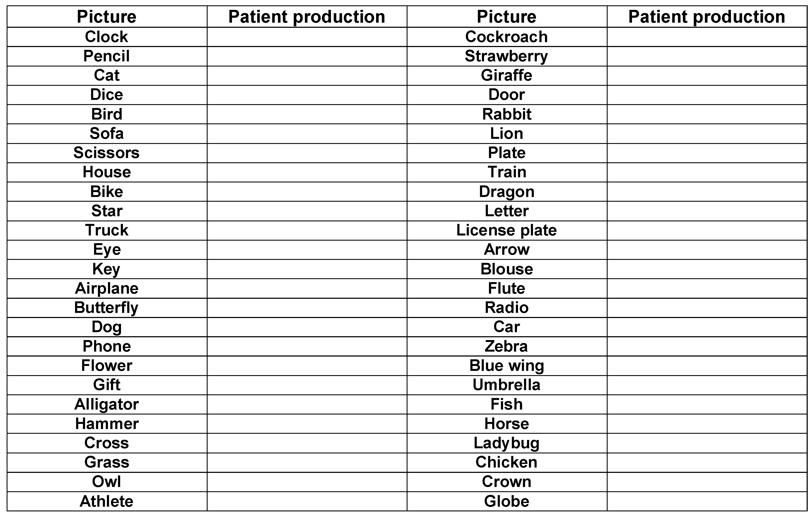812x518 pixels.
Task: Click the empty production cell beside Truck
Action: (x=307, y=230)
